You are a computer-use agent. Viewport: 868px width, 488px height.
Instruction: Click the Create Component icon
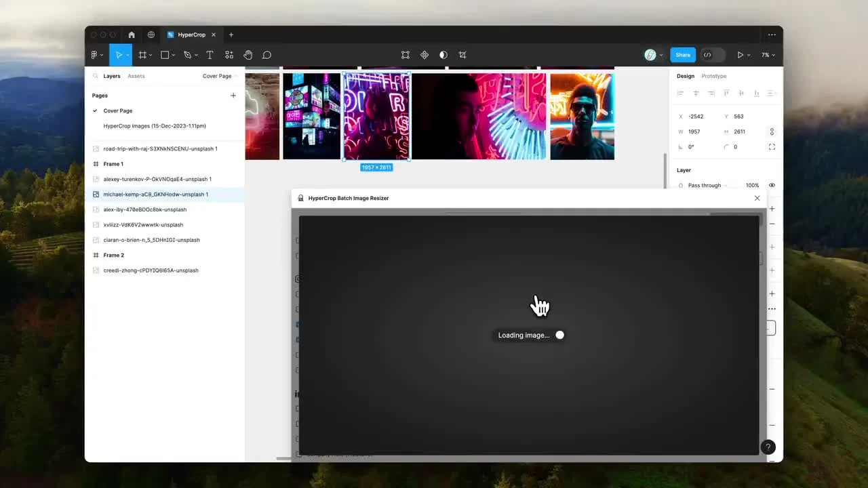click(425, 55)
